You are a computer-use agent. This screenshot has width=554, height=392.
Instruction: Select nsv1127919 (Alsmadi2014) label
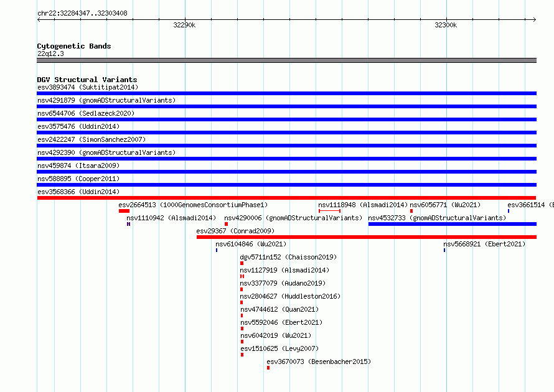point(284,270)
